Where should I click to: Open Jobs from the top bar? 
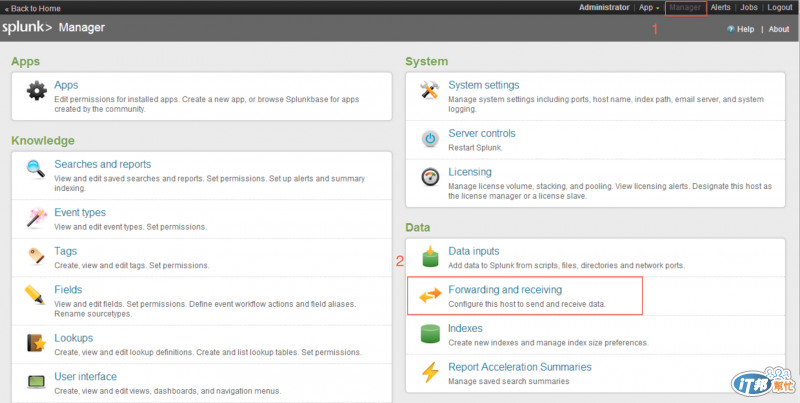click(x=749, y=8)
